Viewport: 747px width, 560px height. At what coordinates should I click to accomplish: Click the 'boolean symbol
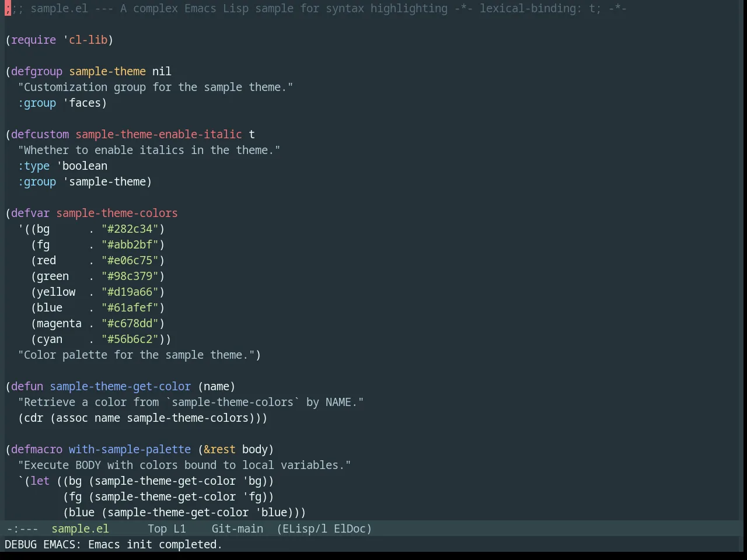(x=82, y=166)
